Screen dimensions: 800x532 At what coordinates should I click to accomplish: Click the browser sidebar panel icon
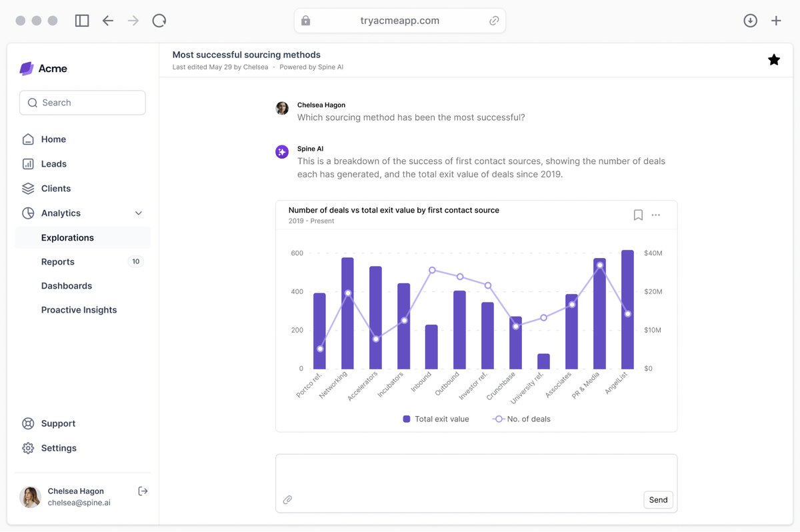click(81, 20)
